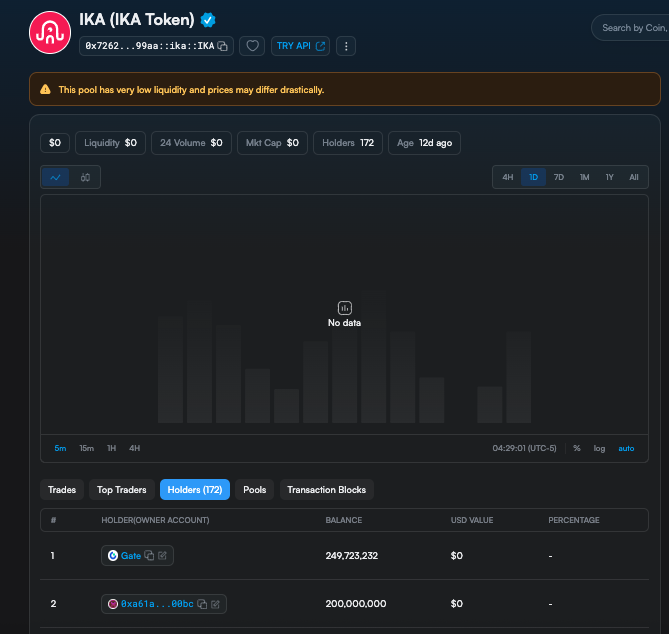This screenshot has width=669, height=634.
Task: Click the Age 12d ago stat
Action: [x=425, y=143]
